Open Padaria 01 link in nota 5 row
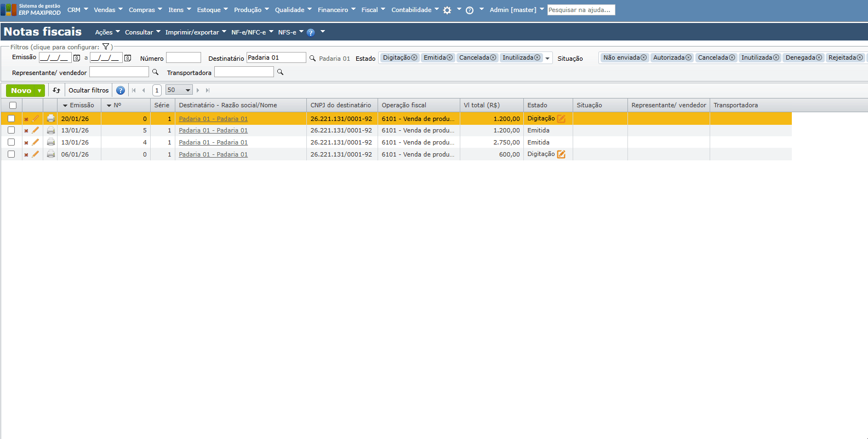This screenshot has width=868, height=439. pos(213,131)
